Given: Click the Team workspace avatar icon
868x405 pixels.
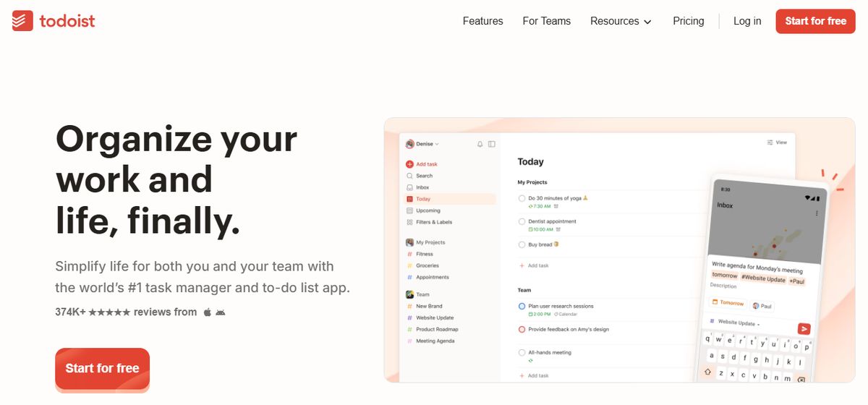Looking at the screenshot, I should [x=409, y=294].
